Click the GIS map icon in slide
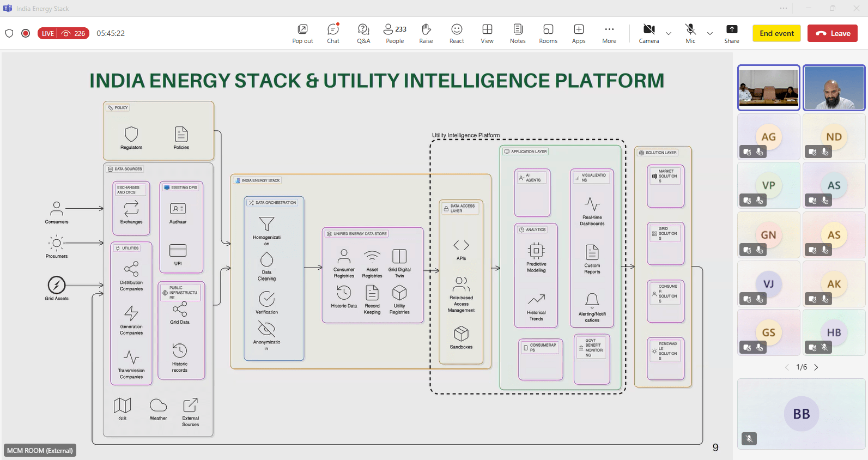Viewport: 868px width, 460px height. [123, 405]
